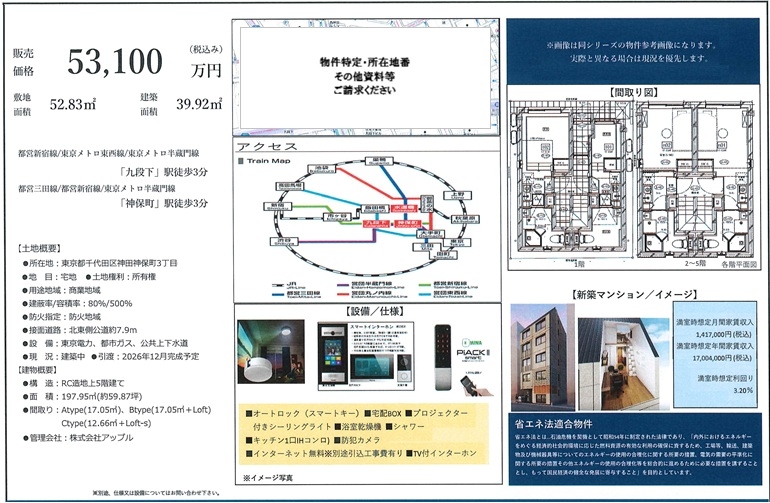
Task: Click the PiACK II smart lock image
Action: (x=464, y=360)
